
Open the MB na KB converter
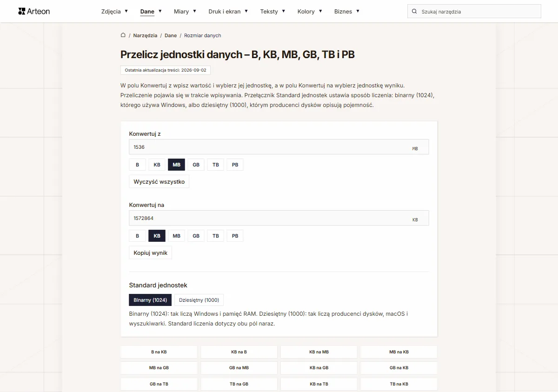(x=399, y=352)
